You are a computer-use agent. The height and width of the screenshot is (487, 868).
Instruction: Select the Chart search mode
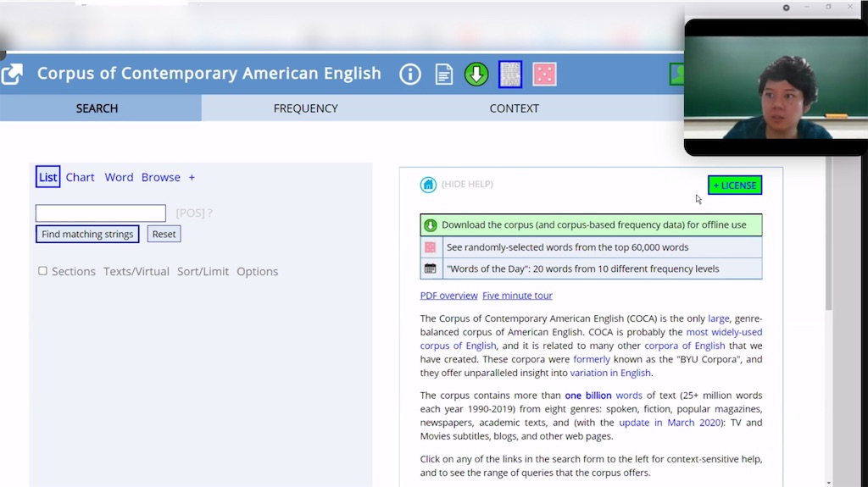81,177
